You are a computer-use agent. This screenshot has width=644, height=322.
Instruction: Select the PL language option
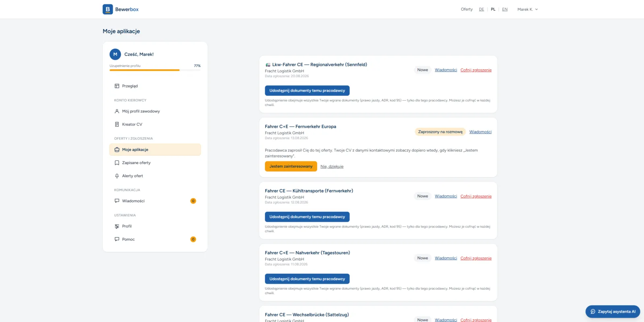[493, 9]
